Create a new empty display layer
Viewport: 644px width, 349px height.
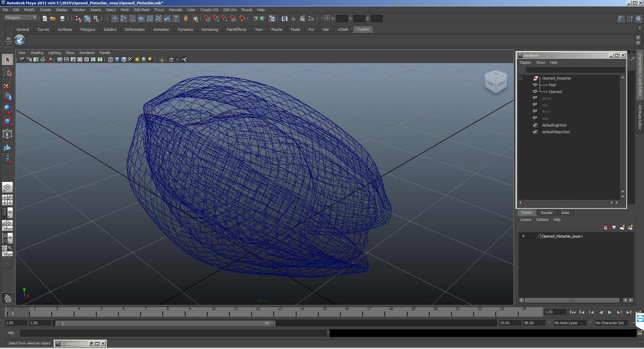coord(622,228)
